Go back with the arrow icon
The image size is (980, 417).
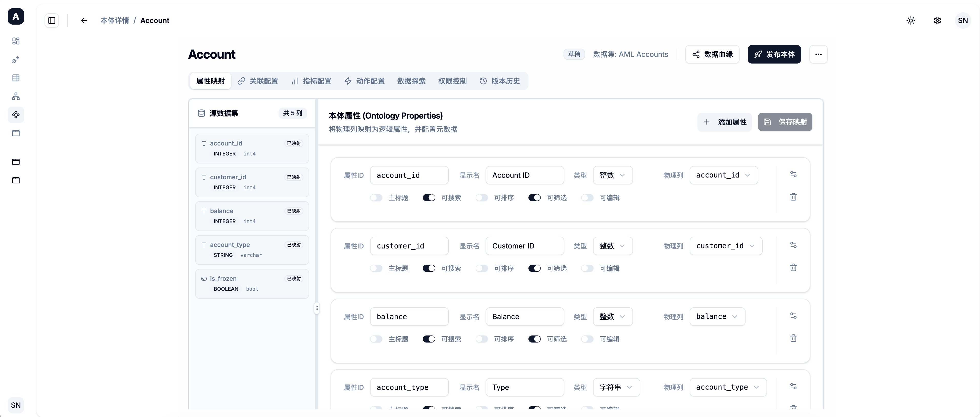coord(84,20)
